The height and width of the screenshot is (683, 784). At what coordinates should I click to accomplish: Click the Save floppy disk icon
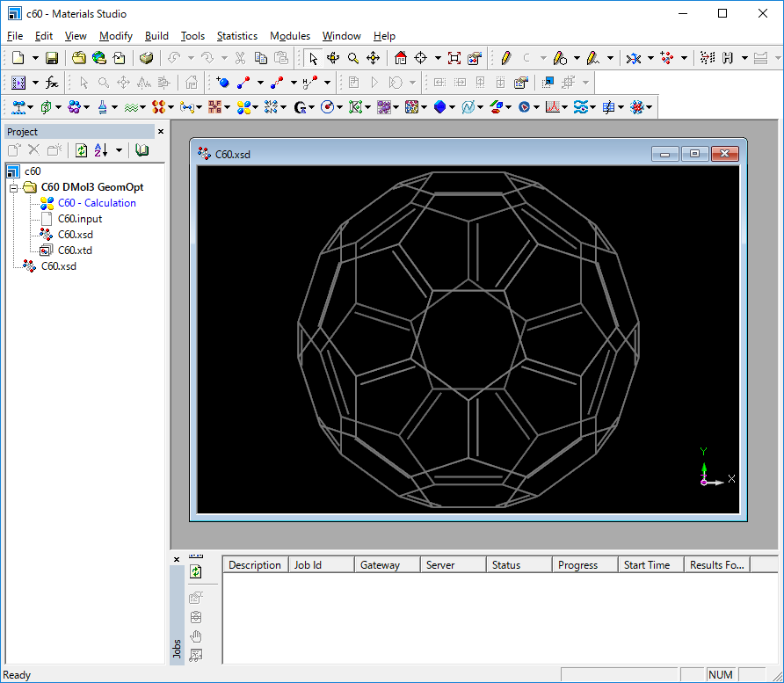point(52,58)
